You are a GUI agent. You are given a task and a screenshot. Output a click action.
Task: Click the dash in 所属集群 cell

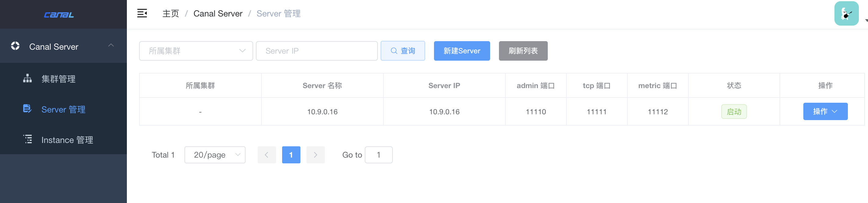click(x=200, y=112)
